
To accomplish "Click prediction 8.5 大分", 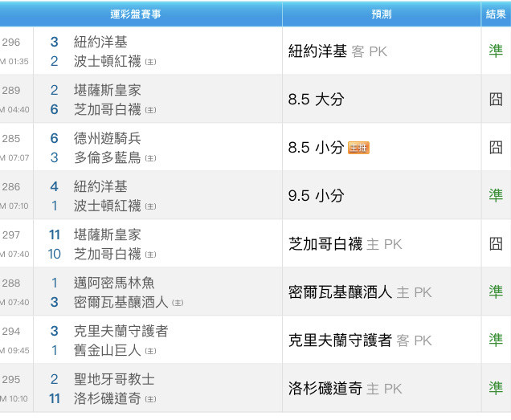I will click(316, 100).
